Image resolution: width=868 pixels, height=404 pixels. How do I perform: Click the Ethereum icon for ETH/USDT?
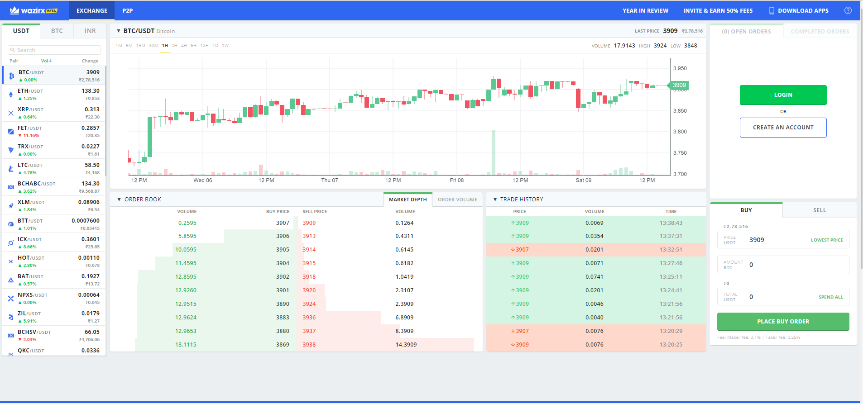click(11, 95)
